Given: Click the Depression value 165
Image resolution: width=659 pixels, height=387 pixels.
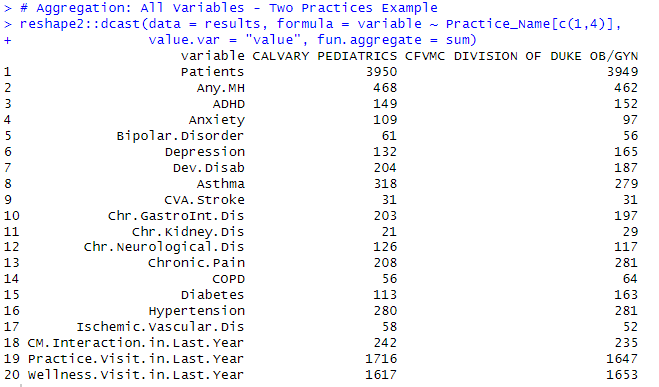Looking at the screenshot, I should tap(626, 152).
